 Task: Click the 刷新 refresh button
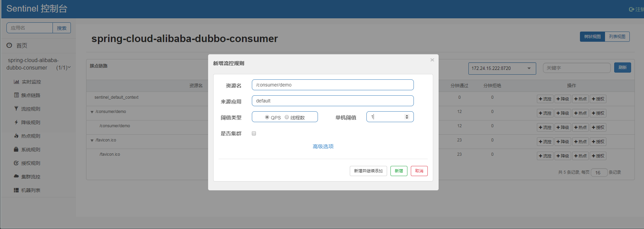tap(623, 68)
